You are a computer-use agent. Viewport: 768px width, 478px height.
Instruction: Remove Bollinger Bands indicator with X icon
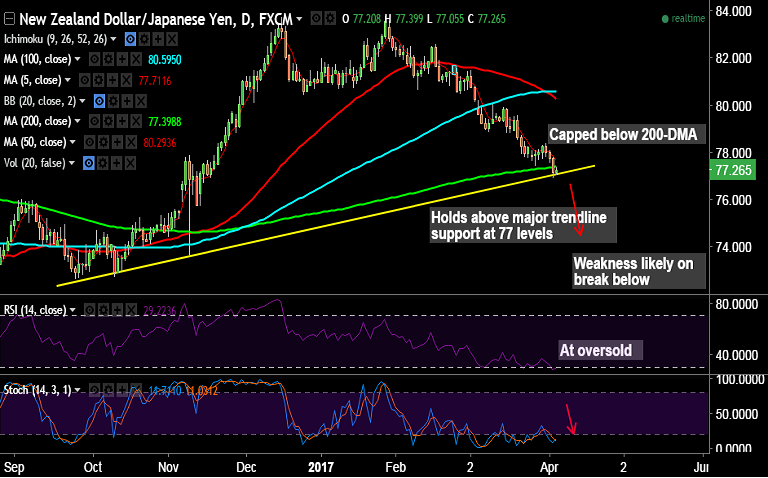tap(141, 101)
